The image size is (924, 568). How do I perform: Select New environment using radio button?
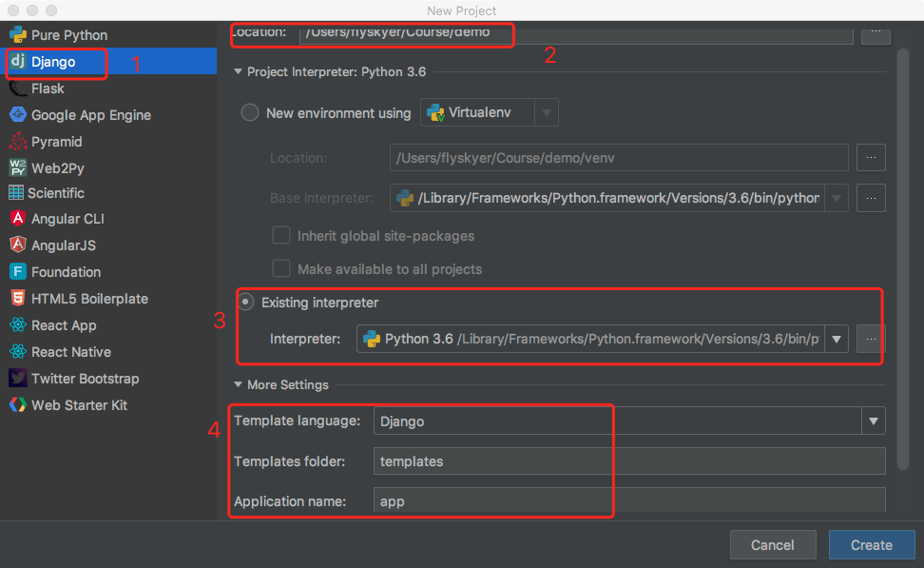pos(250,112)
